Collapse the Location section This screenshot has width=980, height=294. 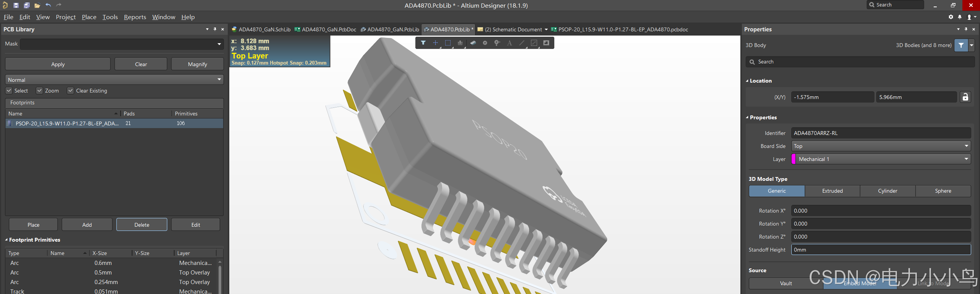pyautogui.click(x=747, y=81)
